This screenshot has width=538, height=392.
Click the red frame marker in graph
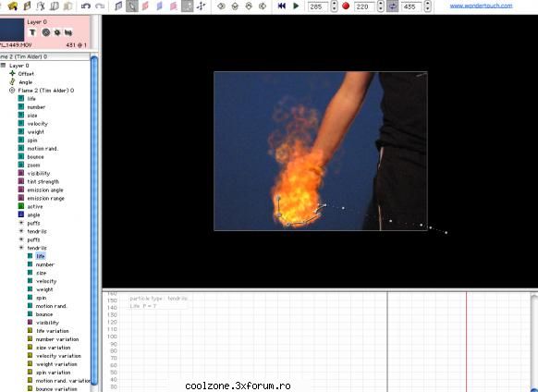coord(466,341)
